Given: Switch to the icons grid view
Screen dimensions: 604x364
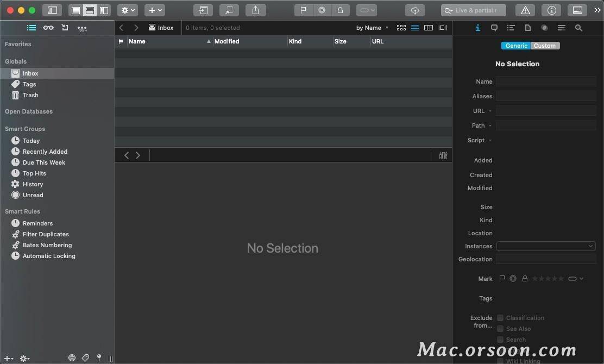Looking at the screenshot, I should click(401, 28).
